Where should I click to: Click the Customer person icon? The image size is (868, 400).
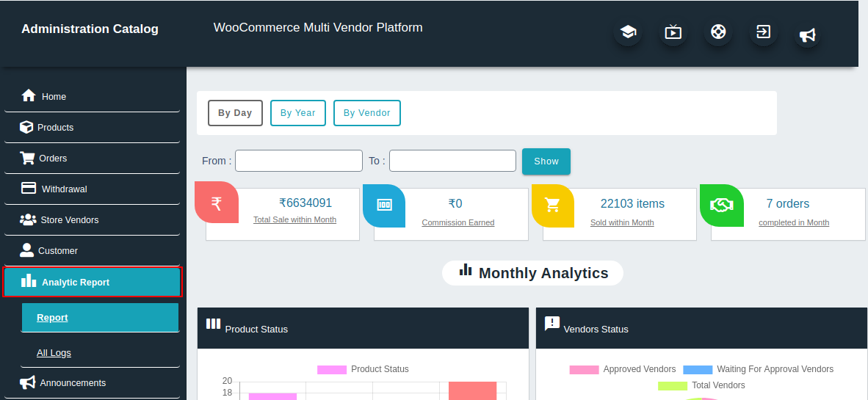tap(26, 250)
